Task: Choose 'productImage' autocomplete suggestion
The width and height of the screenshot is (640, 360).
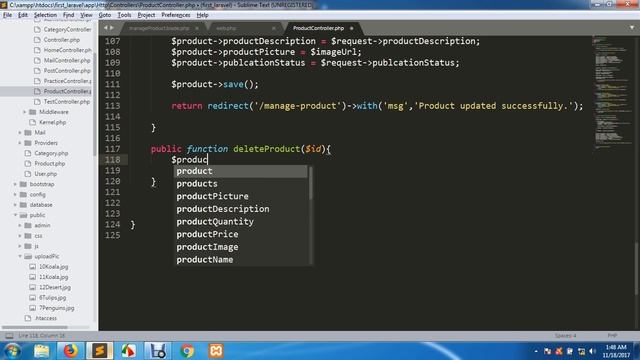Action: point(241,247)
